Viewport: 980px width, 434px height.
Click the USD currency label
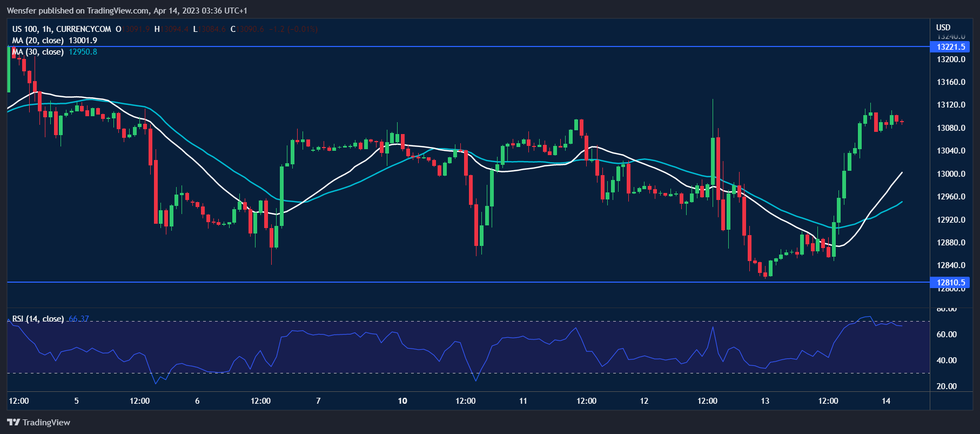coord(943,28)
